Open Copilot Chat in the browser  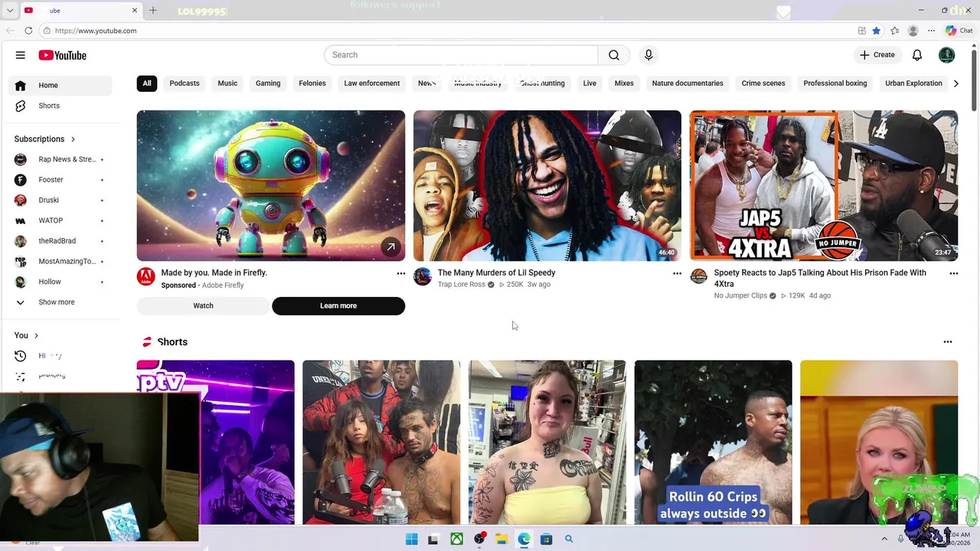959,31
